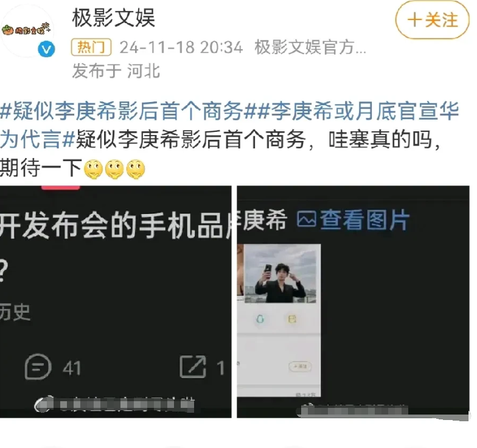Click the second thinking-face emoji

click(x=114, y=169)
